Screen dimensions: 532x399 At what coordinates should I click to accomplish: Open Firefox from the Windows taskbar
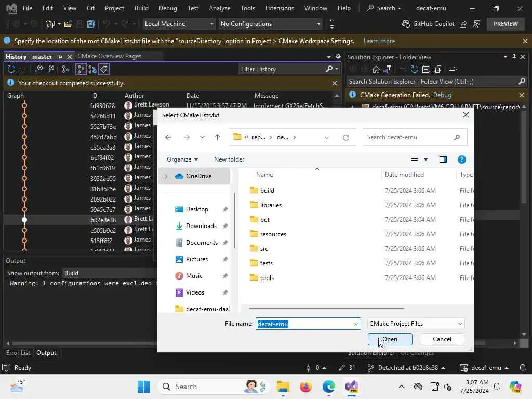click(305, 387)
